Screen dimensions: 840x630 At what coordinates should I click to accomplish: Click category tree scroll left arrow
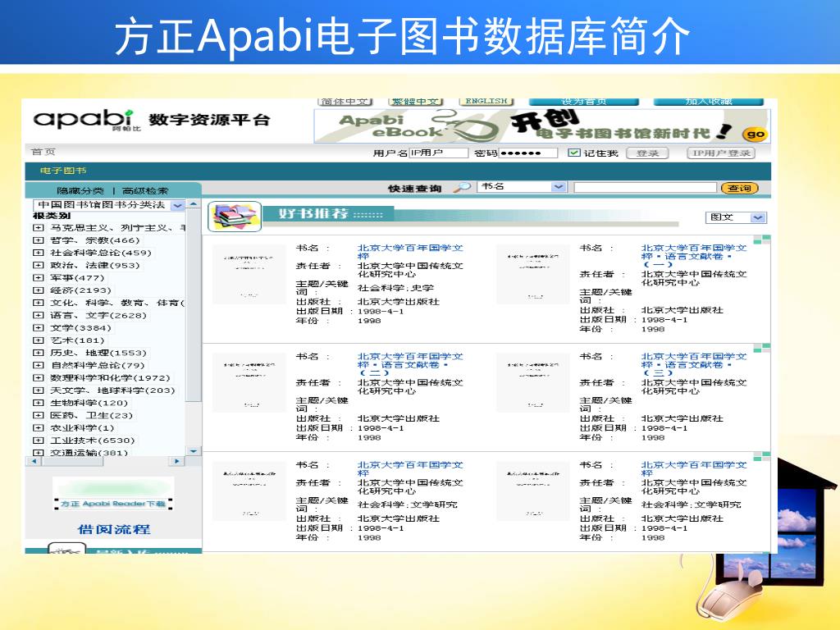tap(34, 461)
